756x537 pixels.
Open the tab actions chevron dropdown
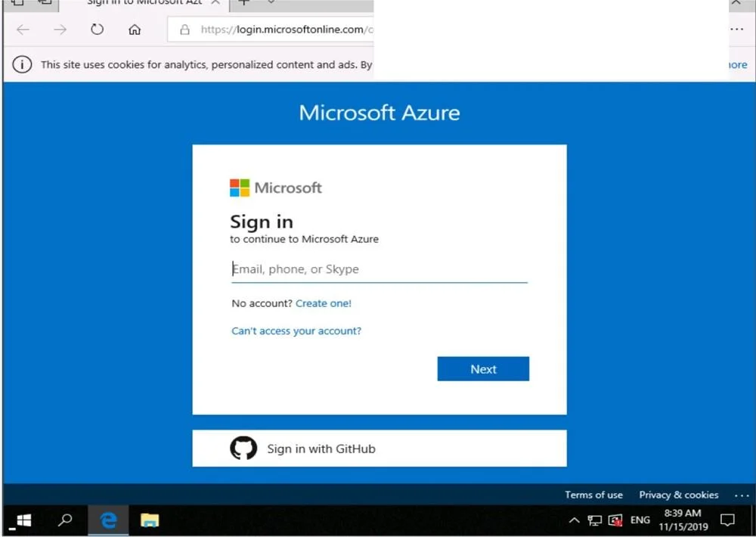point(271,2)
